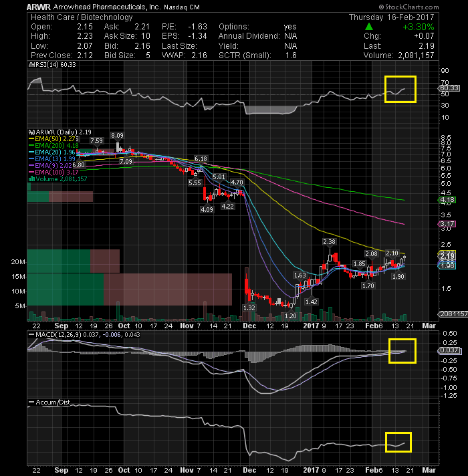Click the 4.22 price label

tap(227, 207)
